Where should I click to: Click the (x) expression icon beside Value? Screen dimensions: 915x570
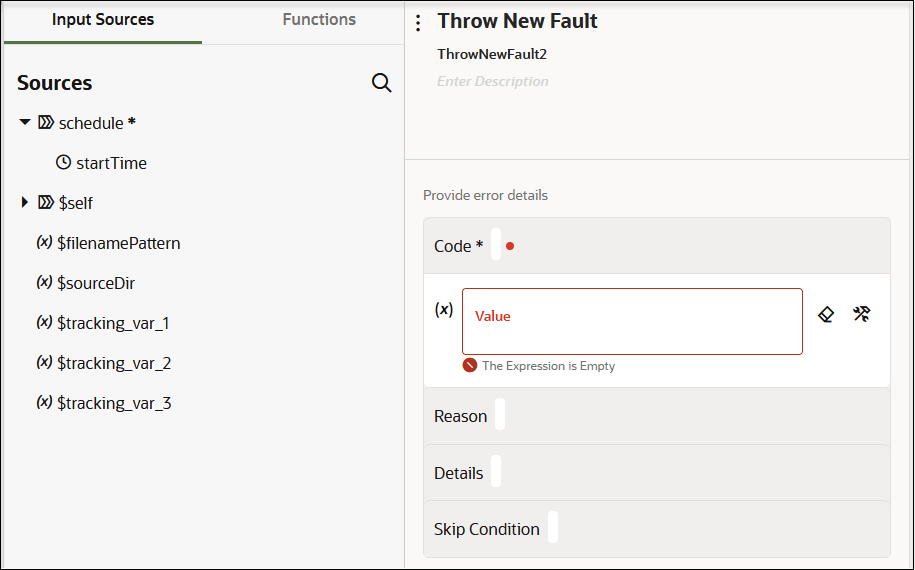click(444, 310)
